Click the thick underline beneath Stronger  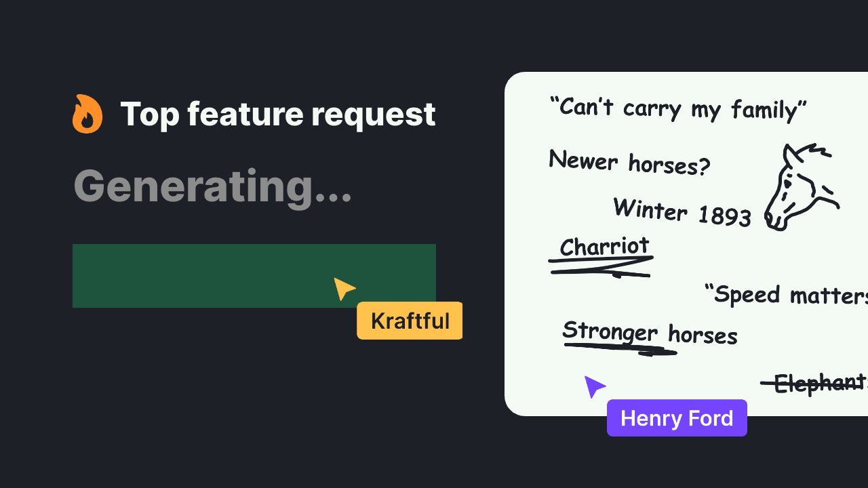(620, 349)
